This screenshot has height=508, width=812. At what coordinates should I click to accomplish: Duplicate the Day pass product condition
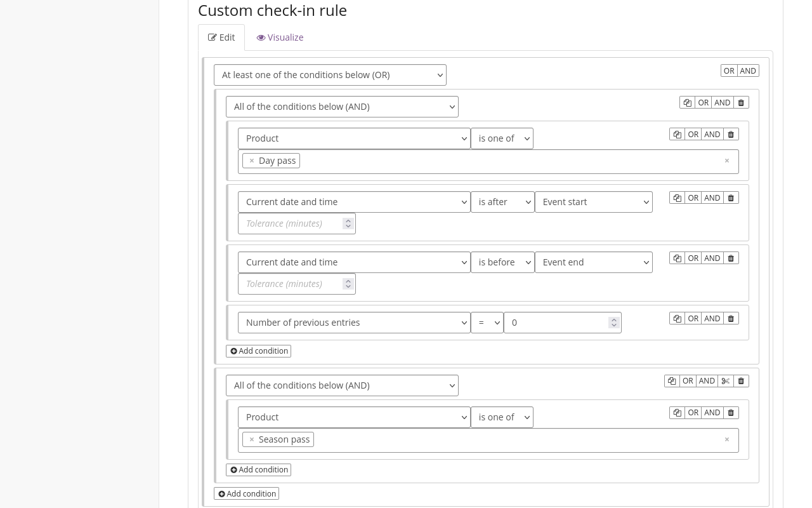(677, 135)
